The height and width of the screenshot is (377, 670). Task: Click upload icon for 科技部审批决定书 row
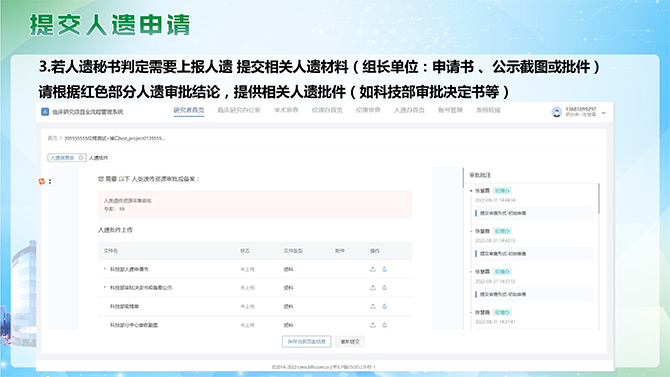click(x=373, y=288)
